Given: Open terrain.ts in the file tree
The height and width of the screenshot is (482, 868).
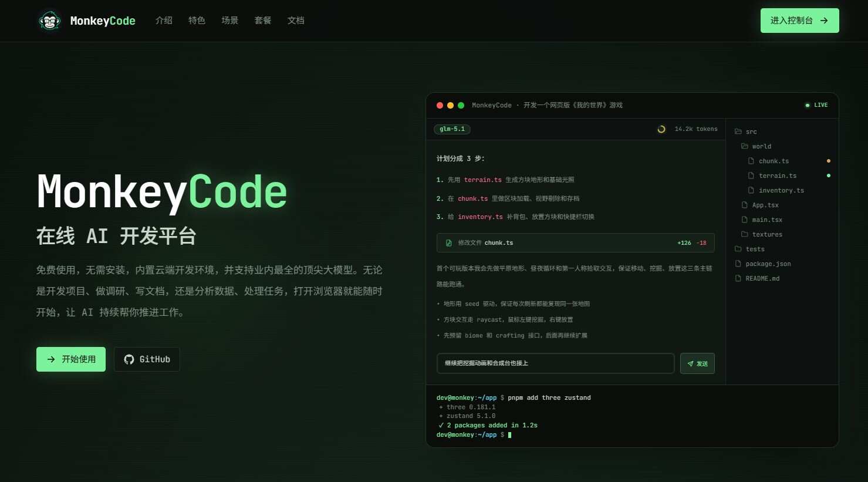Looking at the screenshot, I should (x=772, y=176).
